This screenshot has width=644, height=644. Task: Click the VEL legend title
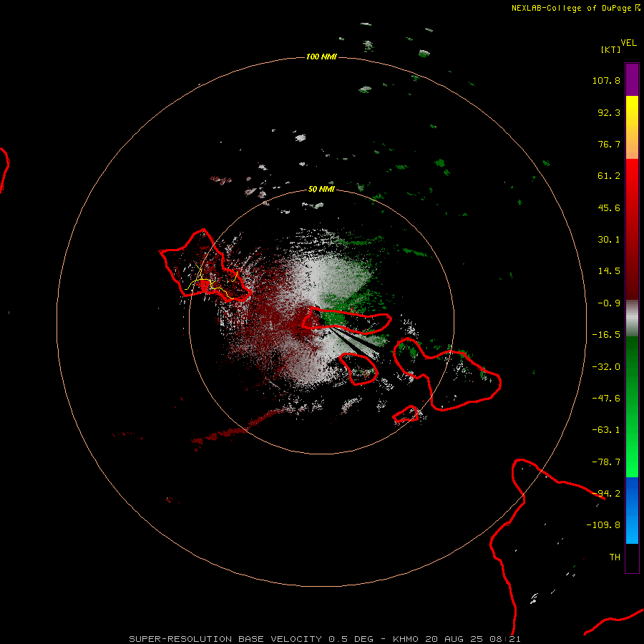point(628,43)
